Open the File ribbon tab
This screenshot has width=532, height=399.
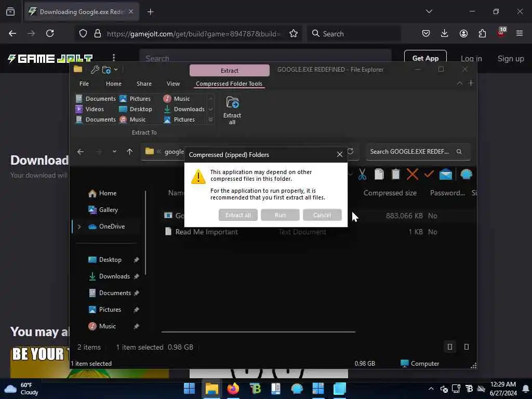(84, 84)
